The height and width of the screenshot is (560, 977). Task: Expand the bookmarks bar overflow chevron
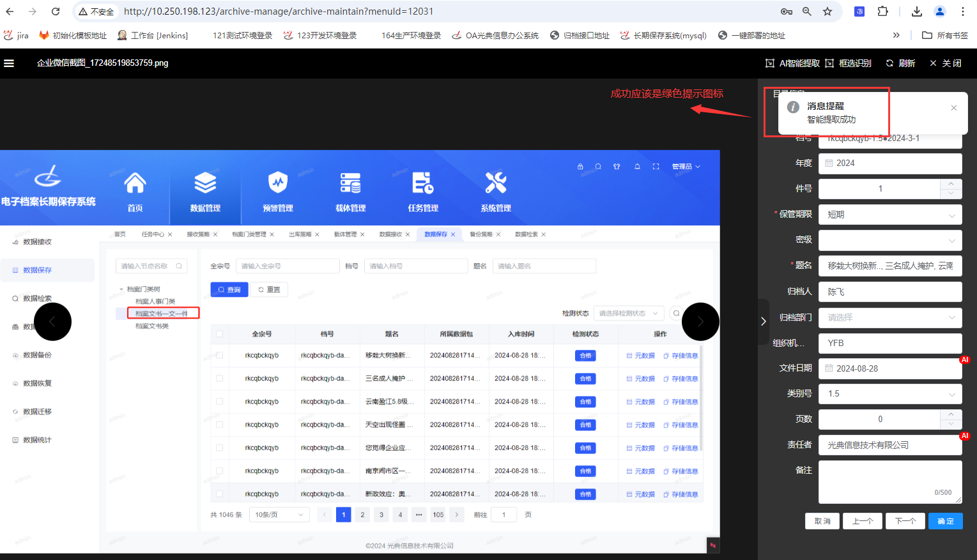(x=896, y=36)
